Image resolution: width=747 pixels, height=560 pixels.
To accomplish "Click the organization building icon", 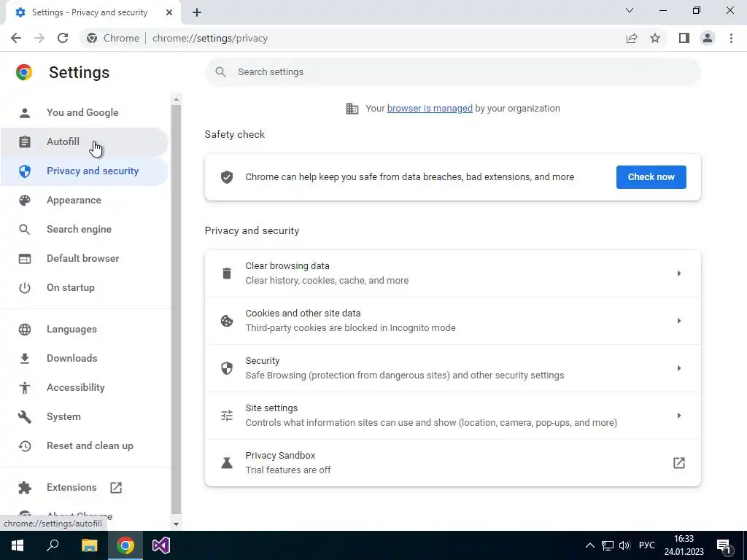I will tap(352, 109).
